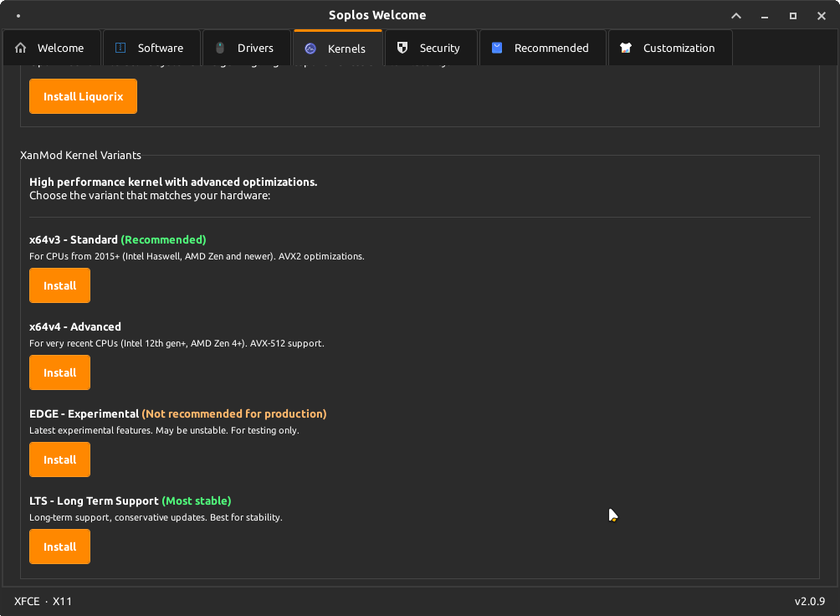Screen dimensions: 840x616
Task: Click the "Best for stability" description line
Action: tap(156, 517)
